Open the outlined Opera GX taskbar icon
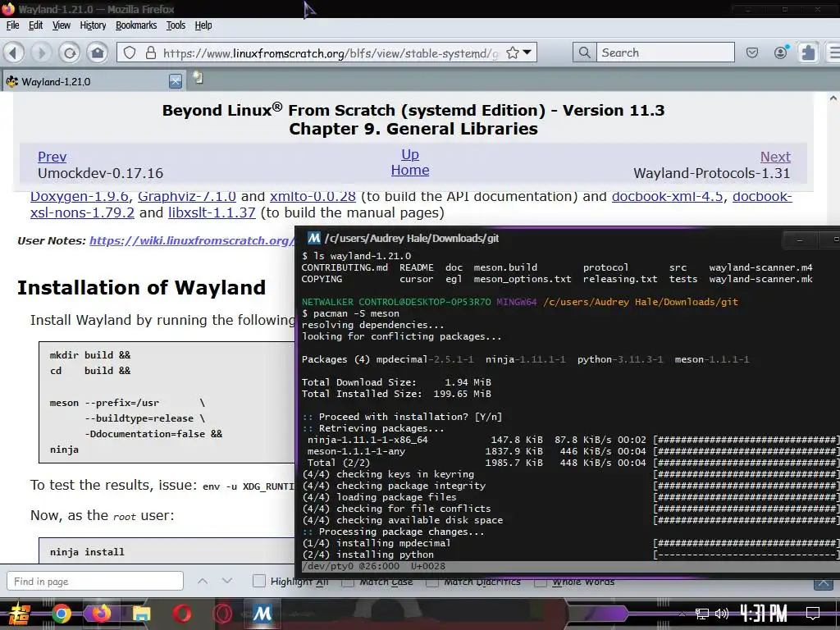Viewport: 840px width, 630px height. tap(222, 614)
